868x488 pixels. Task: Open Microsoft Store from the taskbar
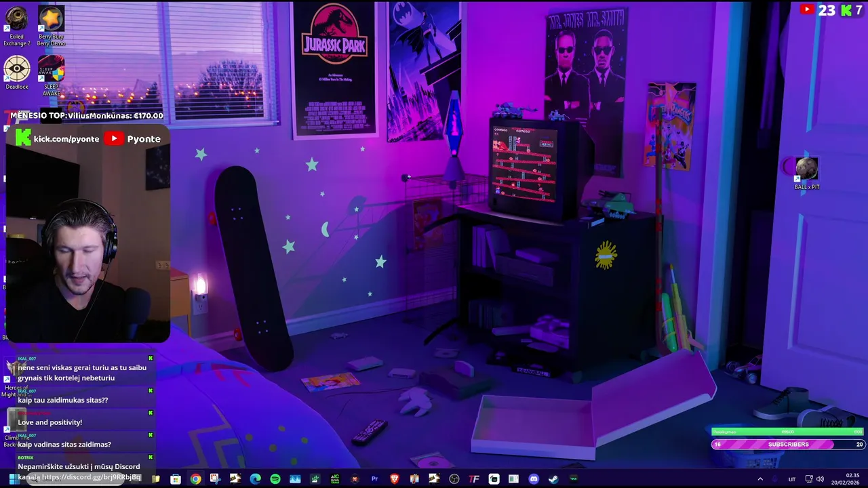(176, 479)
